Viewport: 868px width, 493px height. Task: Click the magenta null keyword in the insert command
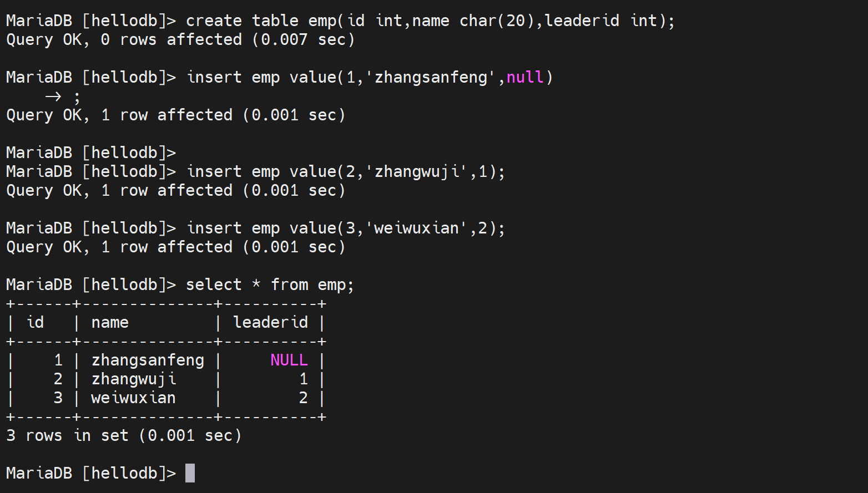pos(524,77)
